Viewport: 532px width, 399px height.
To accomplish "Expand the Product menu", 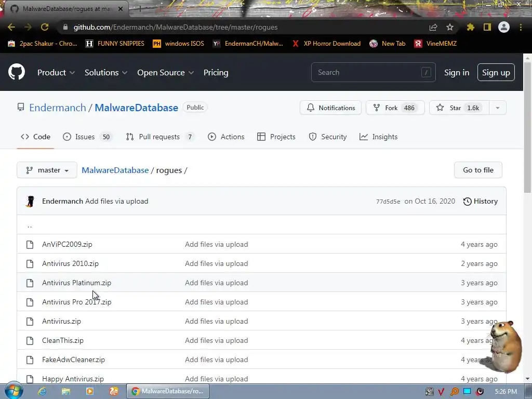I will (56, 73).
